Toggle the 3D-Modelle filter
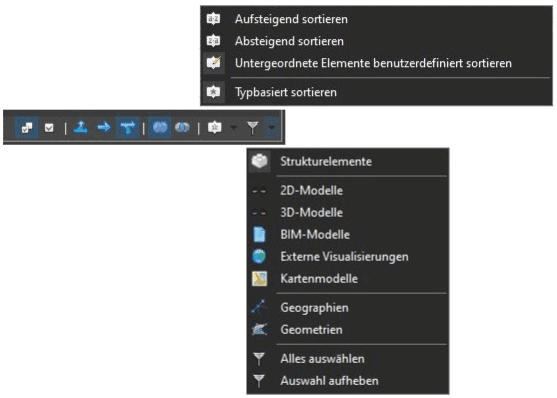Screen dimensions: 557x398 coord(348,213)
